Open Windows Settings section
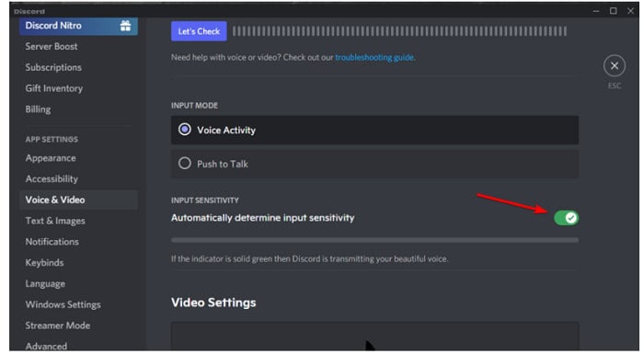 (63, 304)
